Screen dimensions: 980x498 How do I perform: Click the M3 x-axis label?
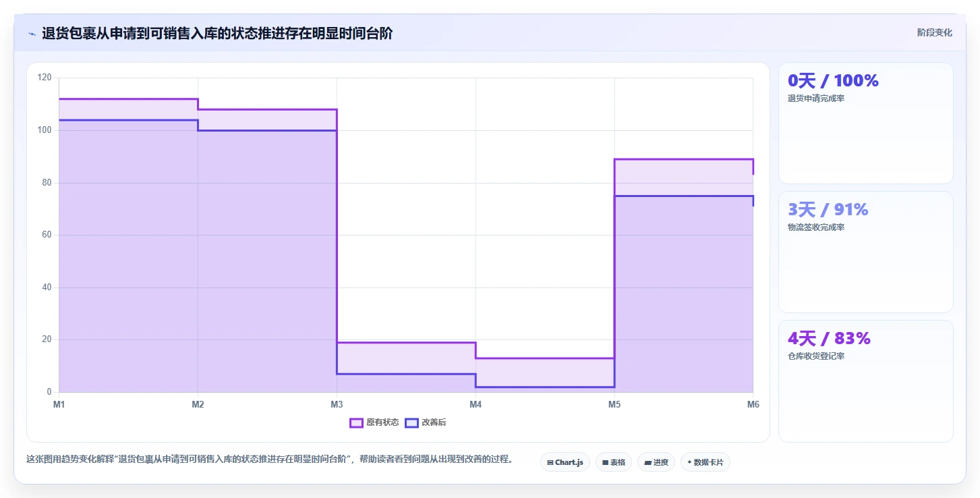coord(337,405)
